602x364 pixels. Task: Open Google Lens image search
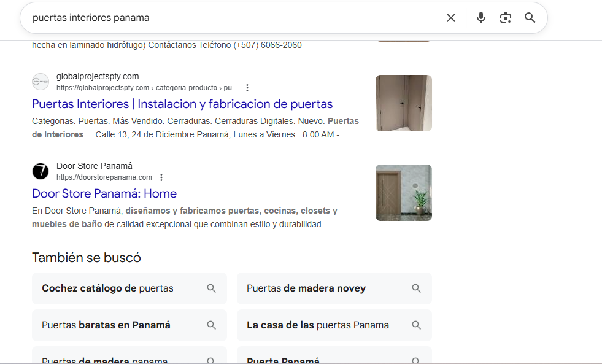tap(505, 18)
